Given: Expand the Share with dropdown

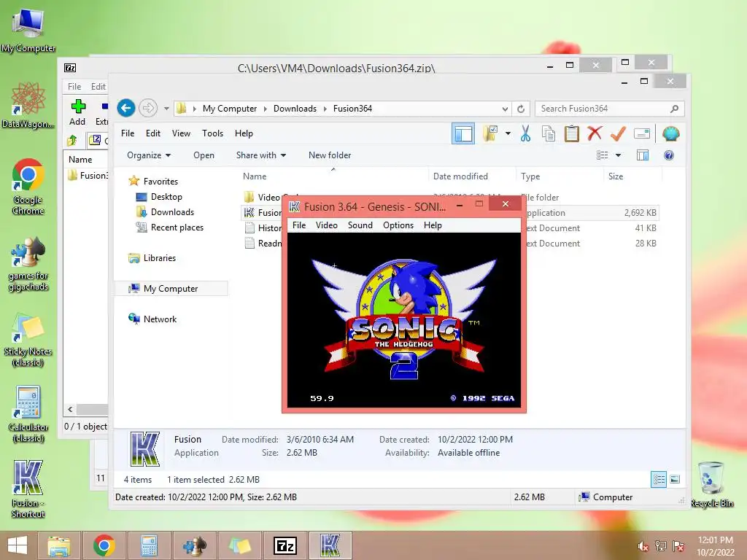Looking at the screenshot, I should (261, 155).
